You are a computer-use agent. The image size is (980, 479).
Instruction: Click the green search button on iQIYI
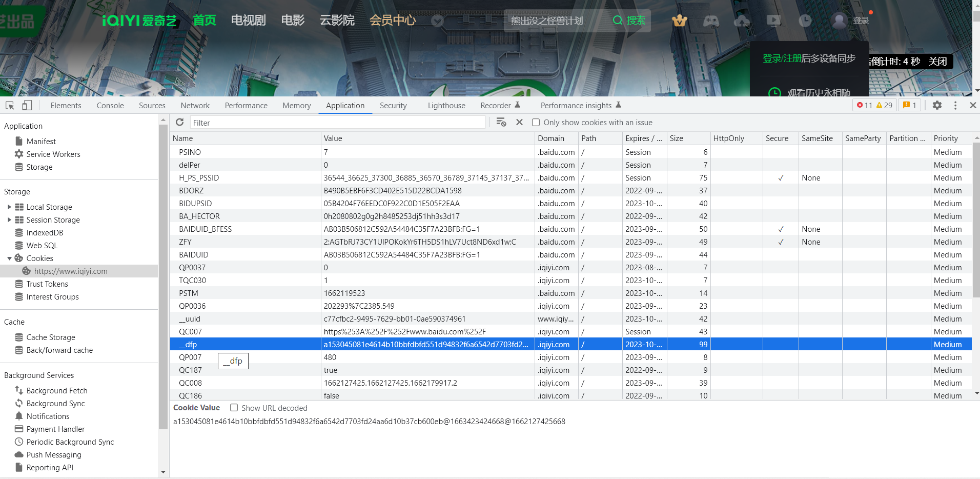pyautogui.click(x=629, y=21)
